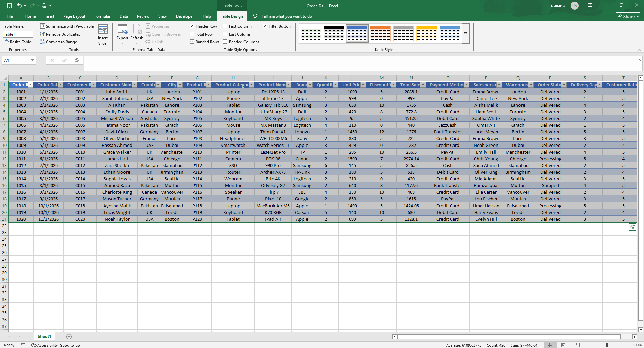The image size is (644, 348).
Task: Toggle the Header Row checkbox
Action: (x=192, y=26)
